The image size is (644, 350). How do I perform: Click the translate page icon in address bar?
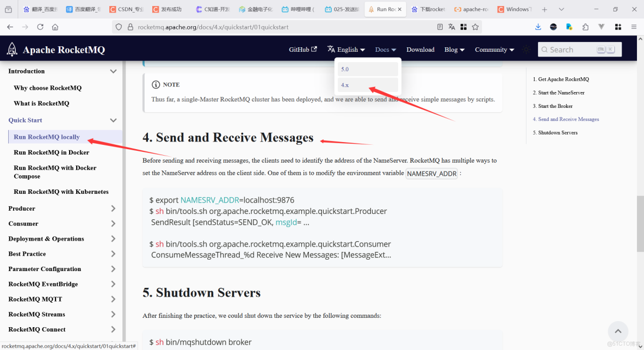pyautogui.click(x=452, y=27)
